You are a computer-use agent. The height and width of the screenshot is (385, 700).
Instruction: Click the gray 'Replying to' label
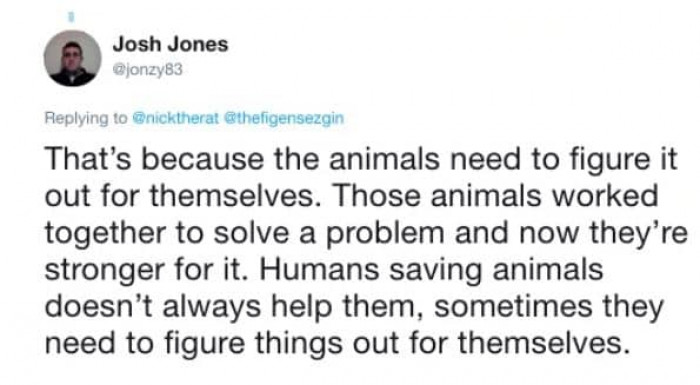(x=86, y=119)
